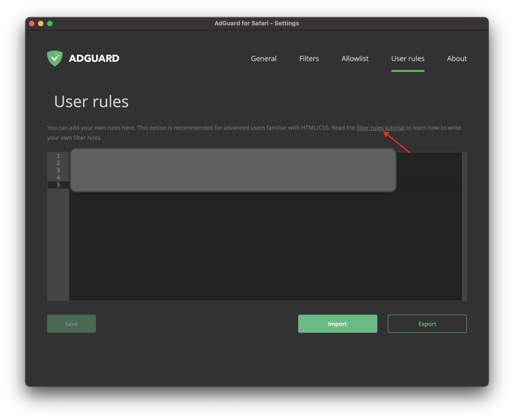Select the User rules tab
This screenshot has width=514, height=420.
(408, 59)
